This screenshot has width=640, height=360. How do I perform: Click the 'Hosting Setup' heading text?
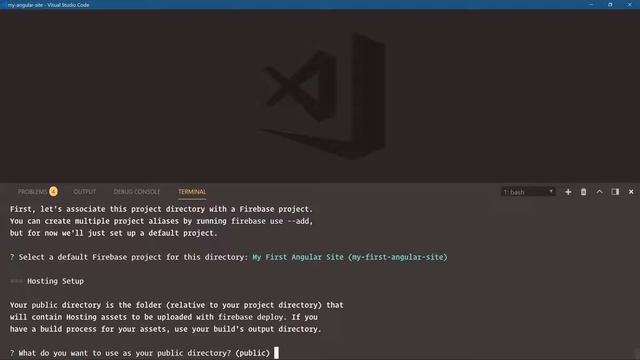(56, 281)
